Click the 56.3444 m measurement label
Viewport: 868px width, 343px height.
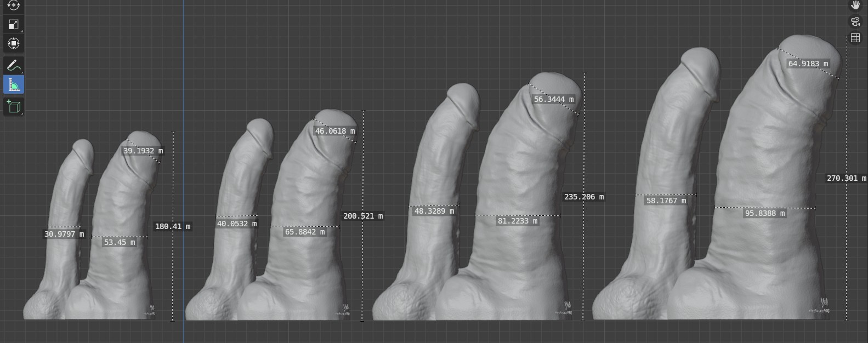coord(554,99)
